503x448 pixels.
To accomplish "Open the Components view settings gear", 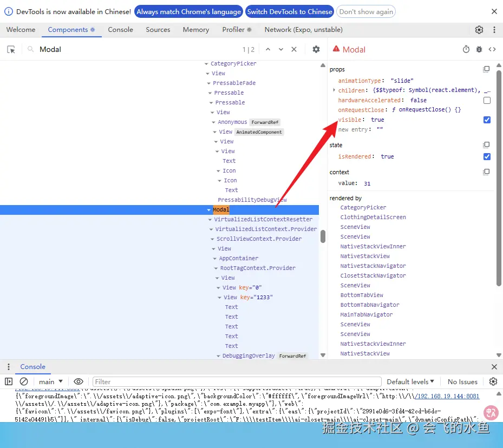I will click(x=316, y=49).
